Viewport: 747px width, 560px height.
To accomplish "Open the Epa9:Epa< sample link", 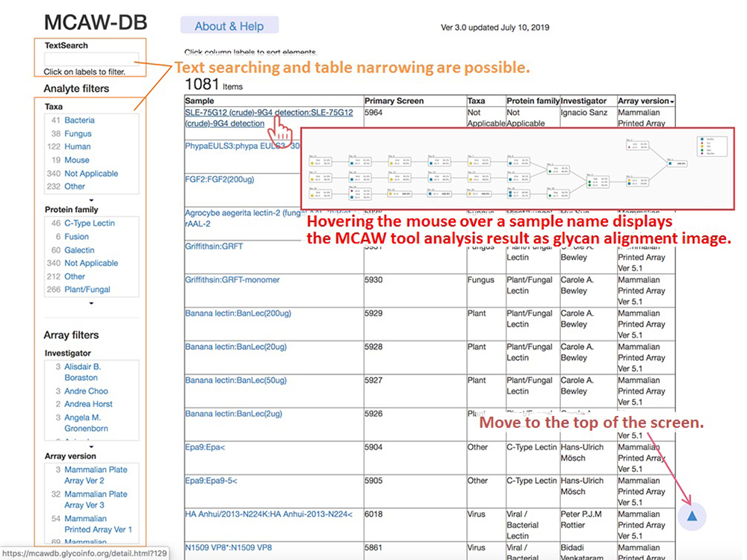I will click(205, 447).
